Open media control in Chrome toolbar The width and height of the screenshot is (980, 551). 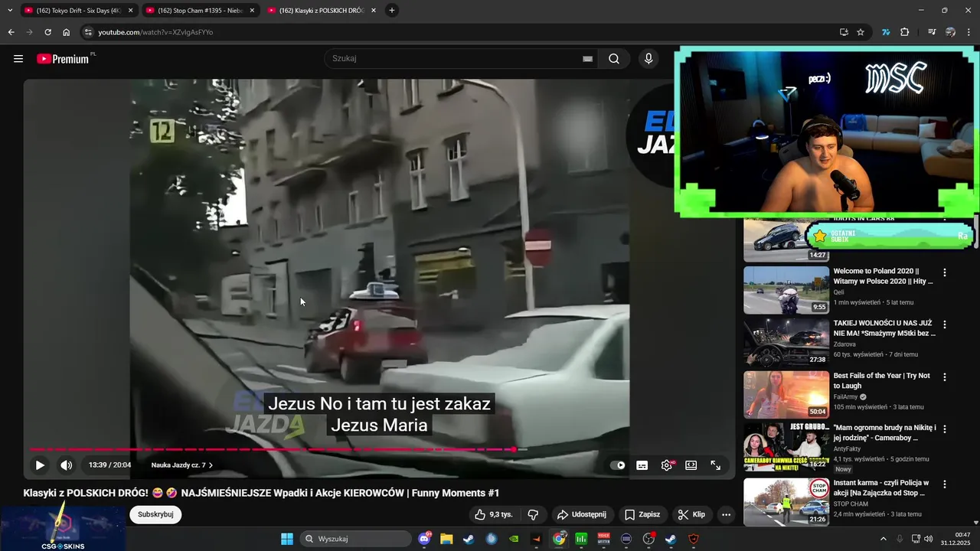point(932,32)
